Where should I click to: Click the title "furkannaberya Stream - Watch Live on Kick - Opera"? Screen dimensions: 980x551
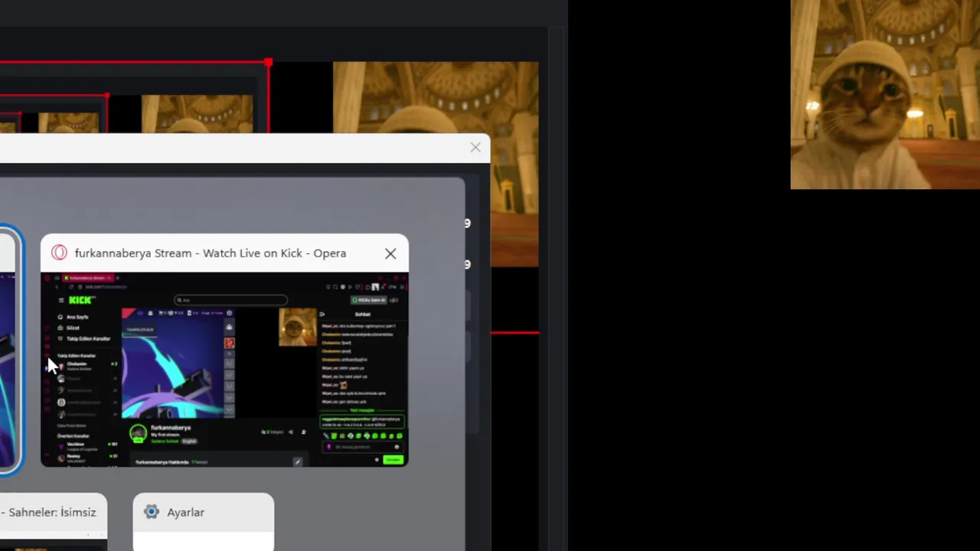[211, 253]
